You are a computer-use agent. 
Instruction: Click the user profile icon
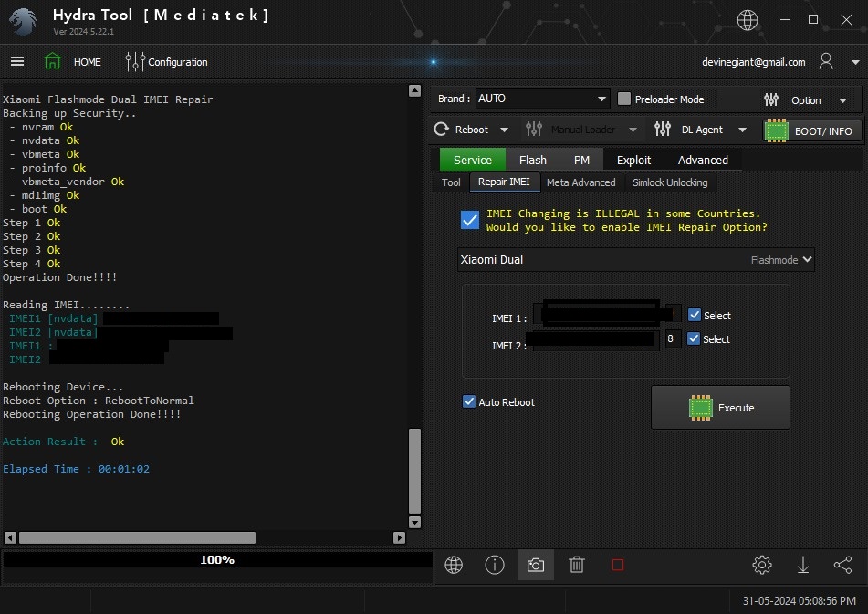[825, 61]
